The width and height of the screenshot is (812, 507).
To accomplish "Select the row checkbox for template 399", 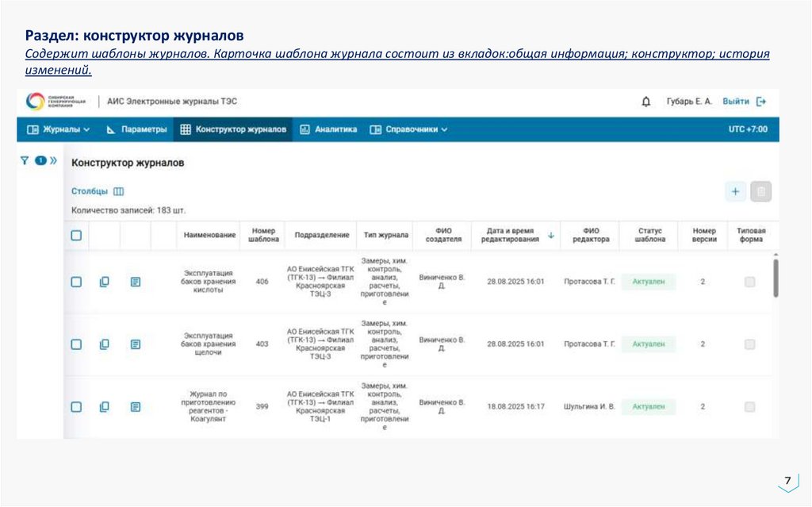I will (x=76, y=407).
